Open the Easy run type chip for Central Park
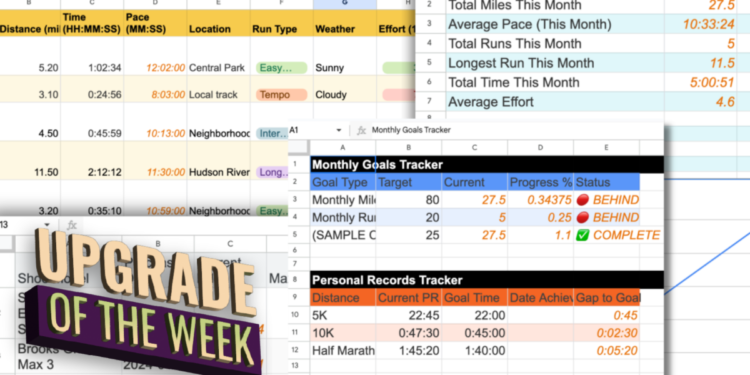Screen dimensions: 750x375 click(281, 68)
